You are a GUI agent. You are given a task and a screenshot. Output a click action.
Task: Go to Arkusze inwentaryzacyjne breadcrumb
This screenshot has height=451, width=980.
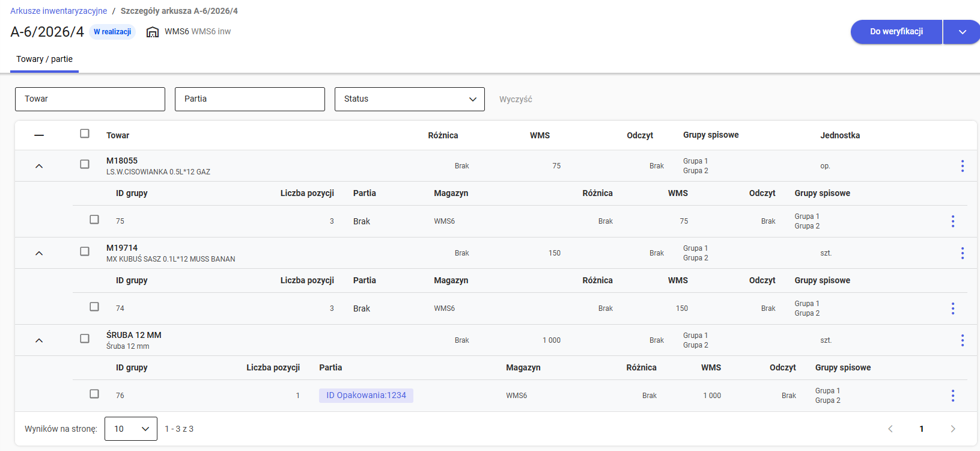coord(58,11)
